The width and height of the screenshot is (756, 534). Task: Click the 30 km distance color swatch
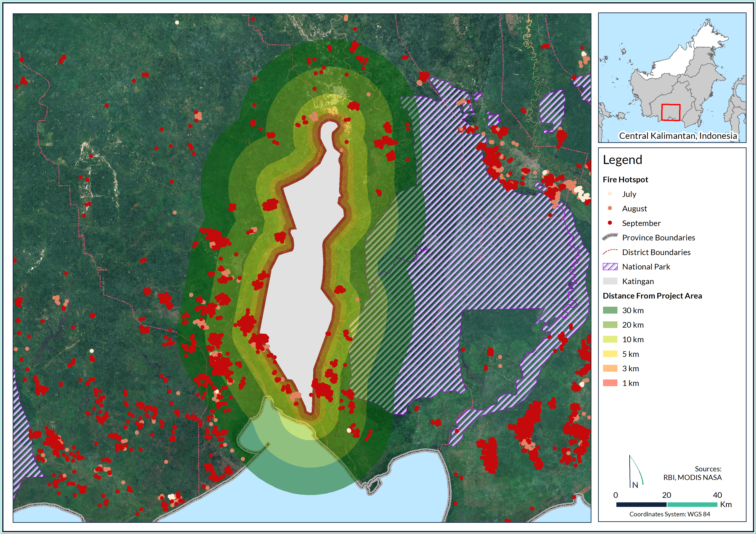pyautogui.click(x=610, y=310)
